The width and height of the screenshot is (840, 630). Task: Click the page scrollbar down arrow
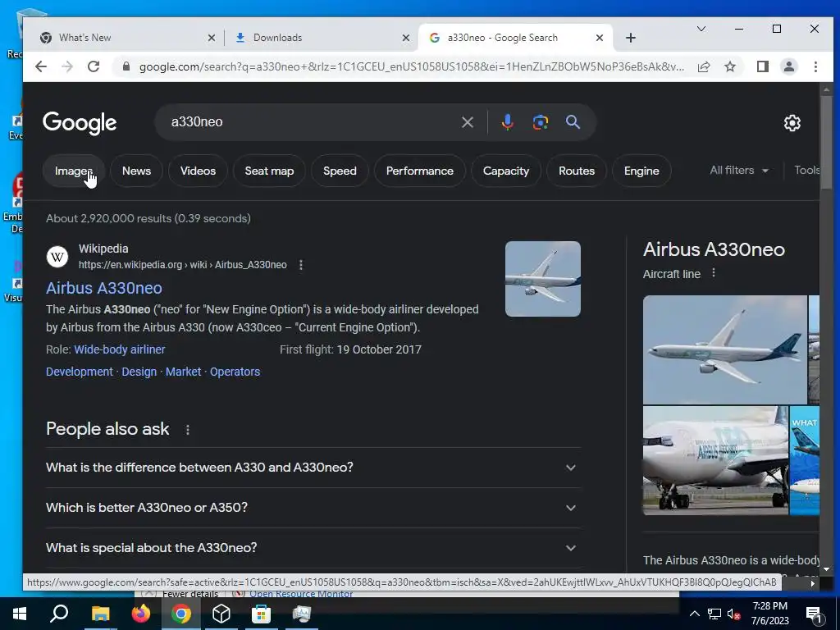click(827, 569)
